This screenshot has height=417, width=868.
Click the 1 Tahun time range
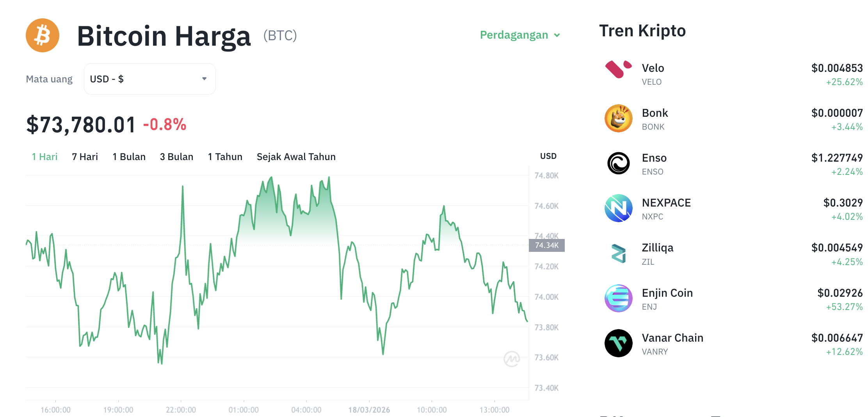click(x=225, y=157)
